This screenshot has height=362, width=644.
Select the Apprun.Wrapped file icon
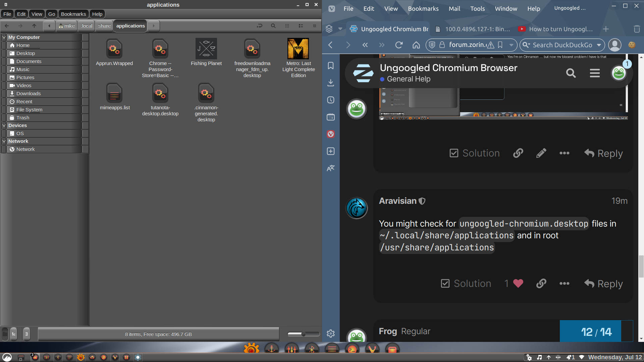[114, 49]
